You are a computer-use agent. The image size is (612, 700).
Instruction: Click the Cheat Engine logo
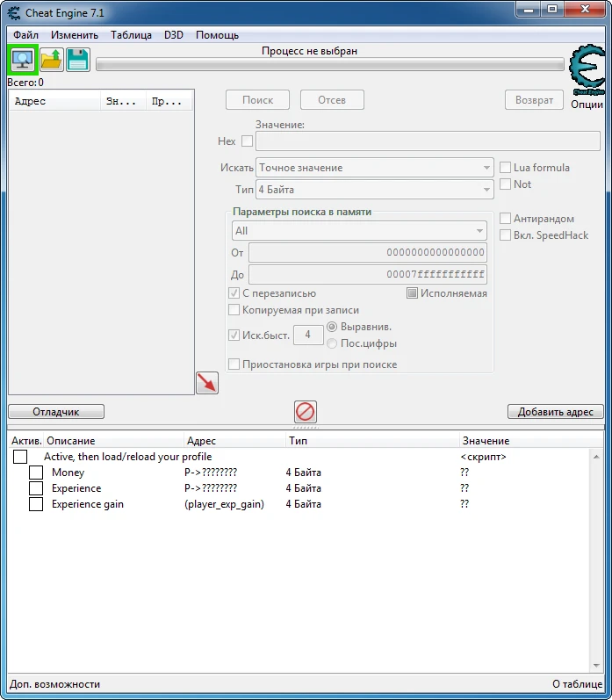pos(588,69)
